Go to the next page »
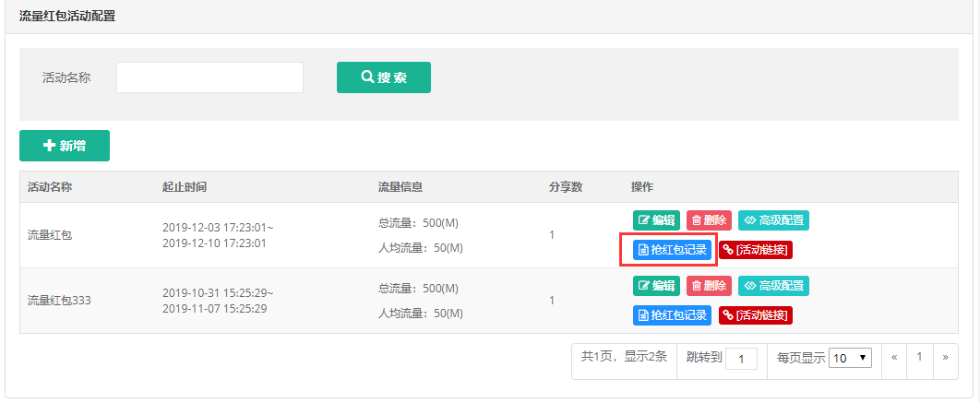Screen dimensions: 980x403 pyautogui.click(x=946, y=358)
